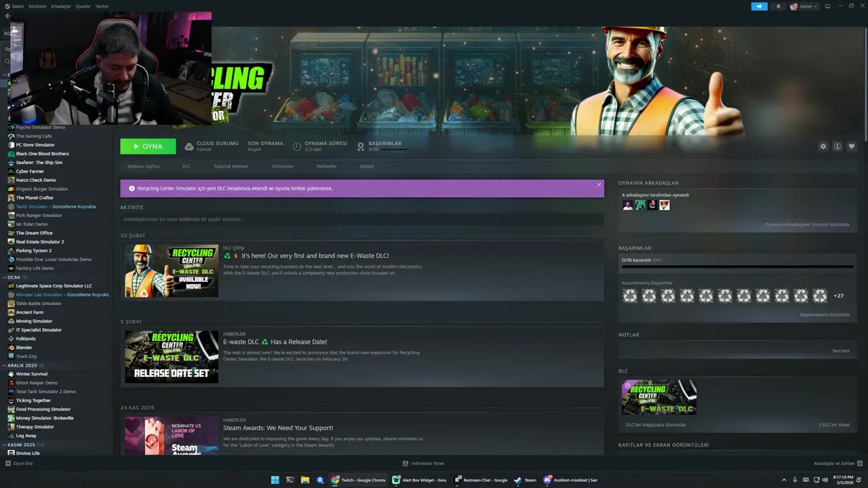The height and width of the screenshot is (488, 868).
Task: Click the activity comment input field
Action: click(361, 219)
